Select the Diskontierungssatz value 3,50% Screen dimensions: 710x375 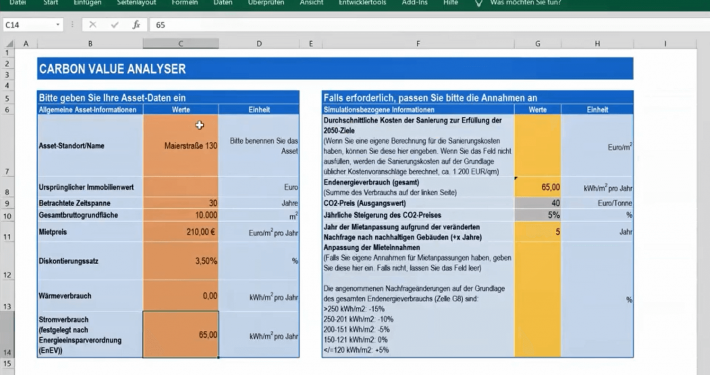click(x=181, y=261)
